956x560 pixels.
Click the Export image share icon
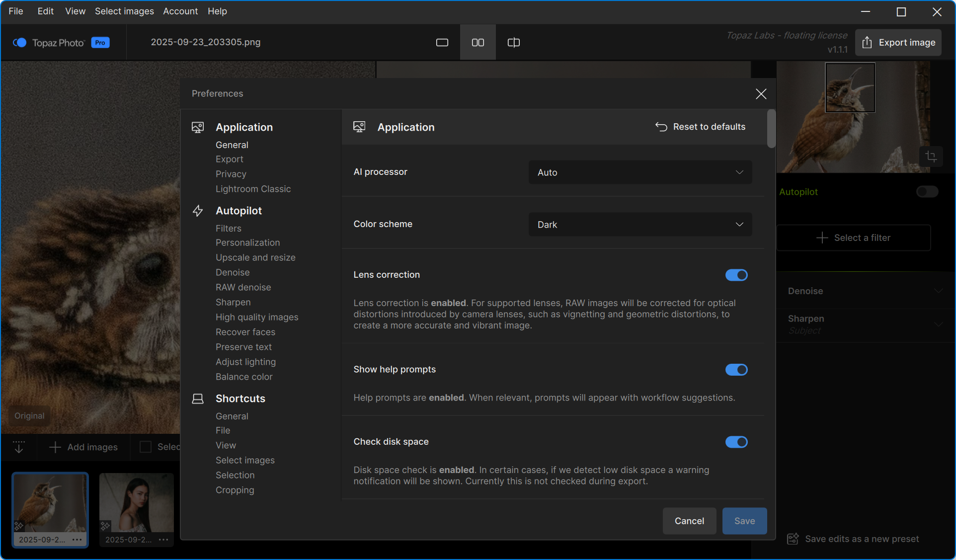click(867, 42)
